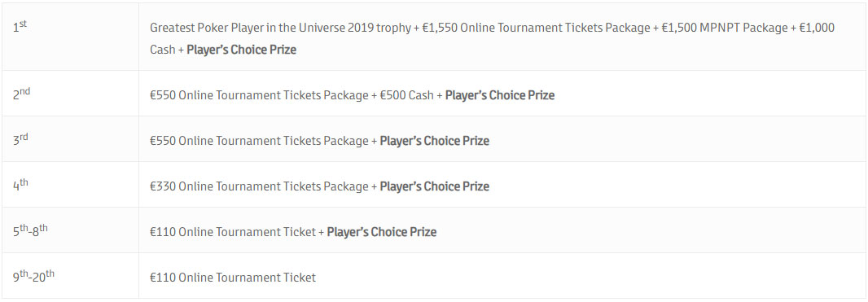This screenshot has height=302, width=868.
Task: Click the 3rd place rank cell
Action: (x=70, y=139)
